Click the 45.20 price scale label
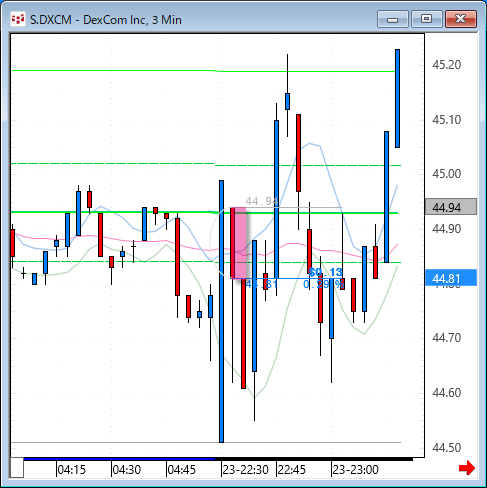Viewport: 487px width, 488px height. [x=446, y=64]
